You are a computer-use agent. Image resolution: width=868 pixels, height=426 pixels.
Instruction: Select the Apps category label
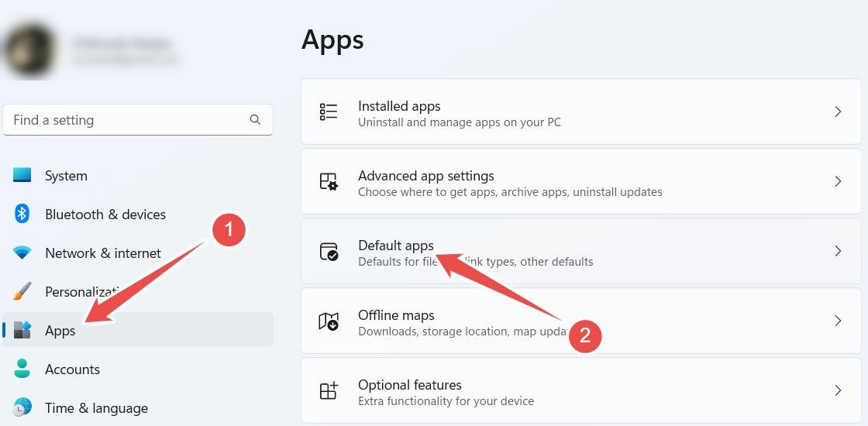coord(60,331)
